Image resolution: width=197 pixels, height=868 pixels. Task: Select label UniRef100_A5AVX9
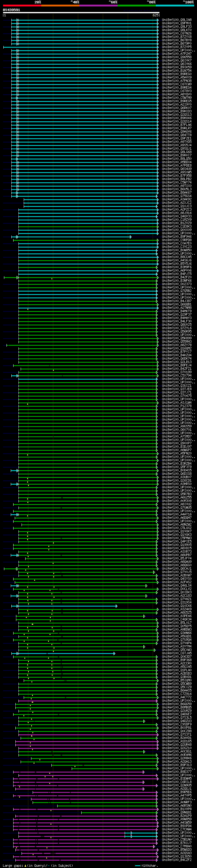point(177,78)
